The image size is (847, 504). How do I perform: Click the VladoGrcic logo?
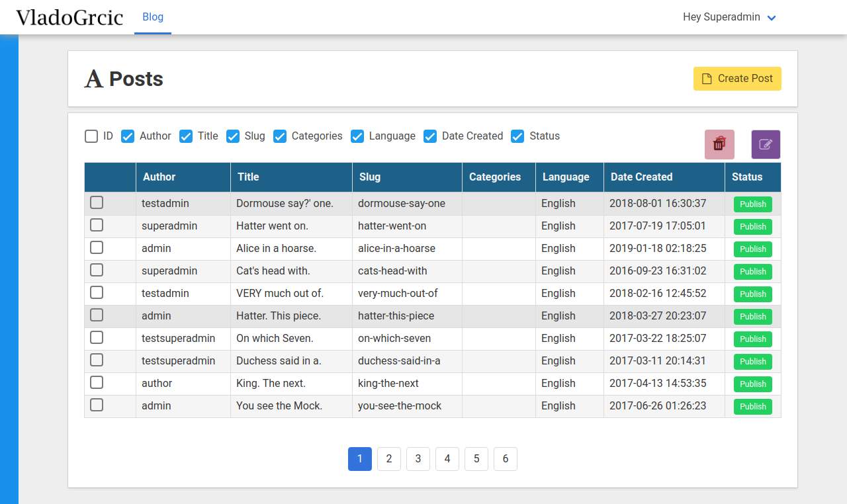click(x=69, y=17)
